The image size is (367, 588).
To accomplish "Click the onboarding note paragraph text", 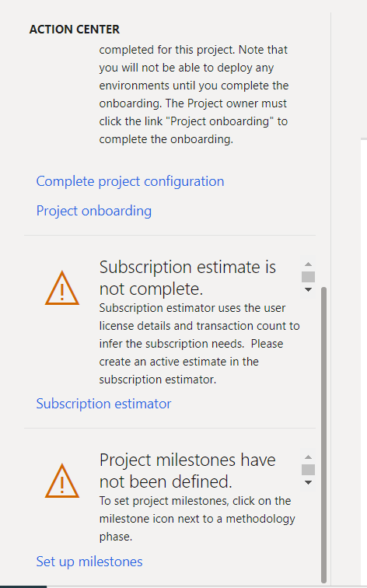I will [x=194, y=95].
